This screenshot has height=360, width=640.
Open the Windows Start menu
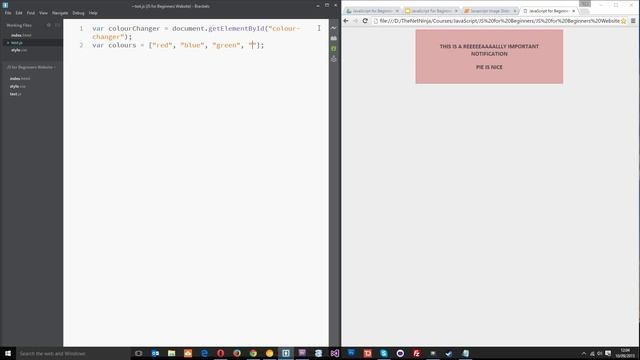tap(8, 353)
